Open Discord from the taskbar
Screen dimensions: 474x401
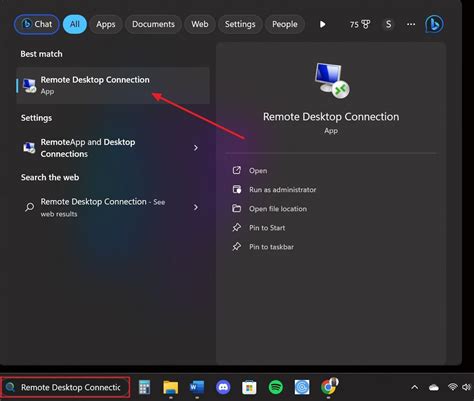click(x=223, y=387)
